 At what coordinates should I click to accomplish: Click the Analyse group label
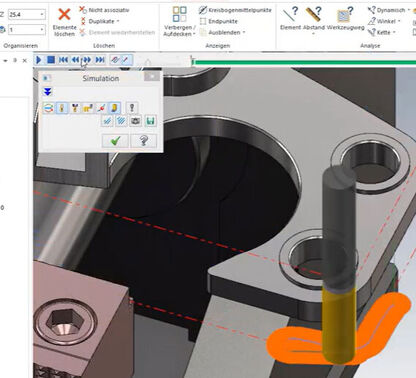370,46
